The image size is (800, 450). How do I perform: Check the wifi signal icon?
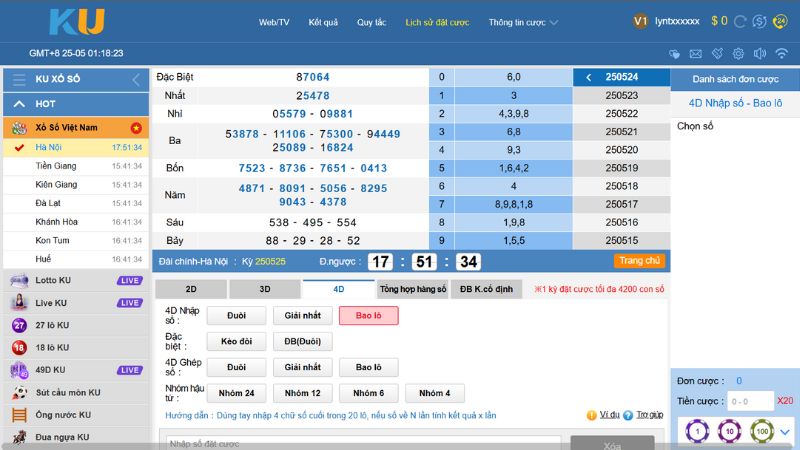[x=781, y=54]
